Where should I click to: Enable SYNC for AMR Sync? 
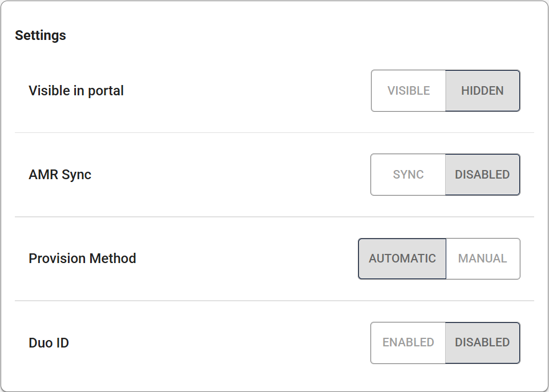(x=407, y=175)
